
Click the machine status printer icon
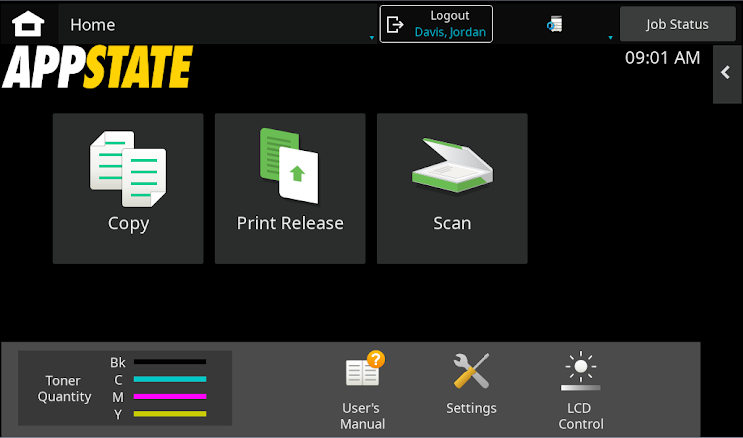coord(554,24)
